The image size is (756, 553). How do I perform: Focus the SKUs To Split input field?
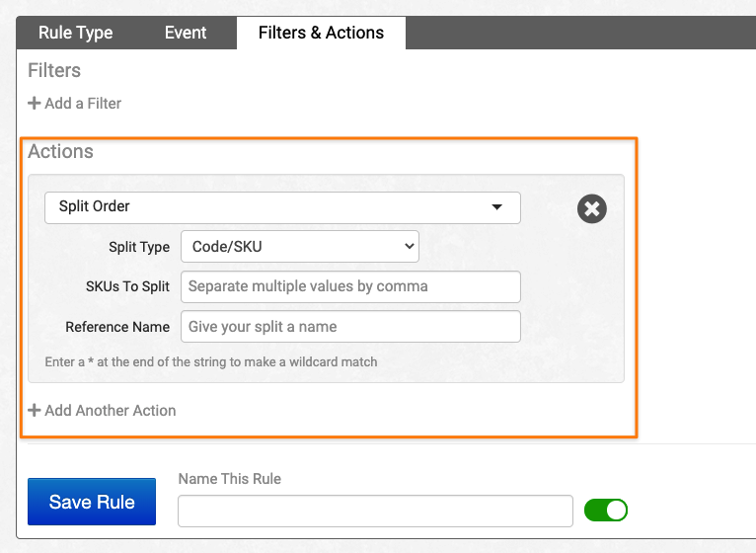pos(350,287)
